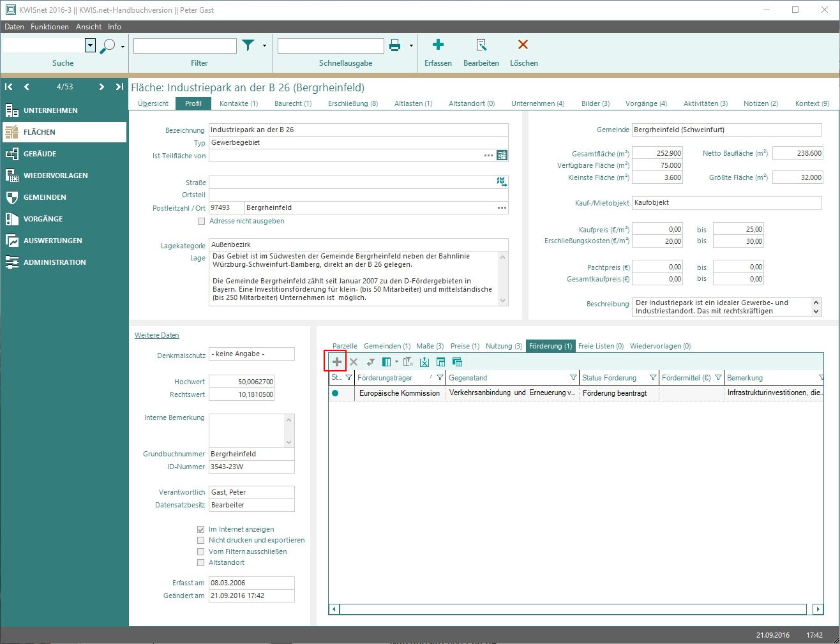The height and width of the screenshot is (644, 840).
Task: Open dropdown arrow next to search magnifier
Action: (123, 47)
